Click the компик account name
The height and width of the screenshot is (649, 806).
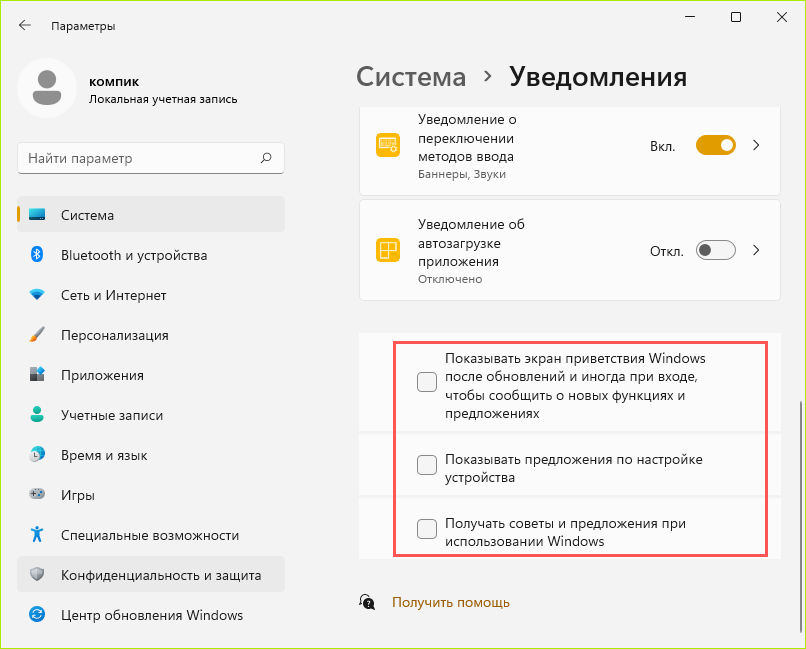click(114, 81)
